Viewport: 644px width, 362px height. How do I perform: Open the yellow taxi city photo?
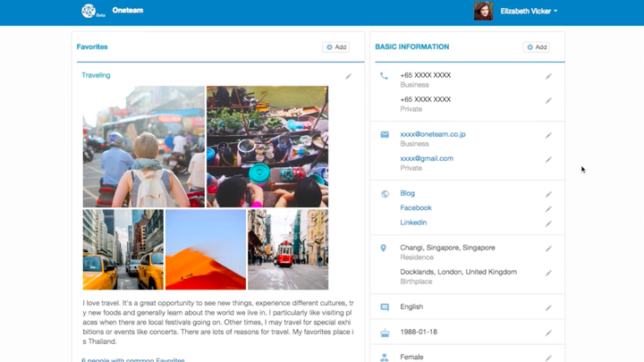123,249
